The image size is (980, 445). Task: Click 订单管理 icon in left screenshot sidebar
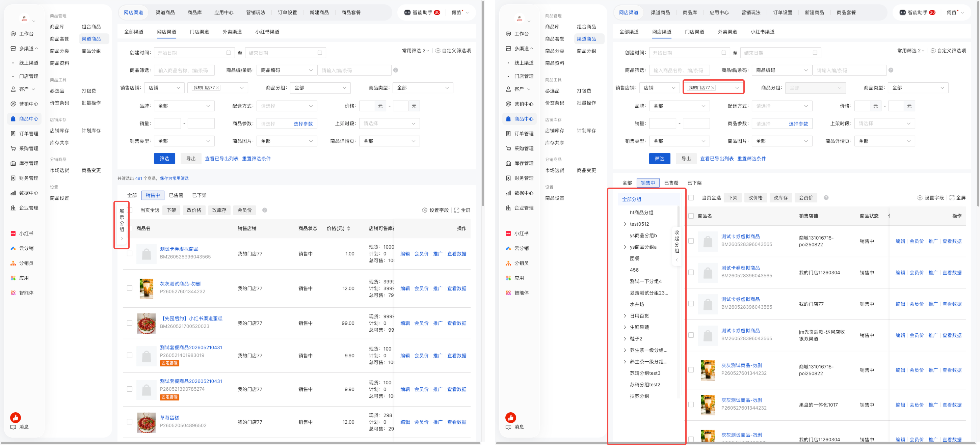pyautogui.click(x=13, y=134)
